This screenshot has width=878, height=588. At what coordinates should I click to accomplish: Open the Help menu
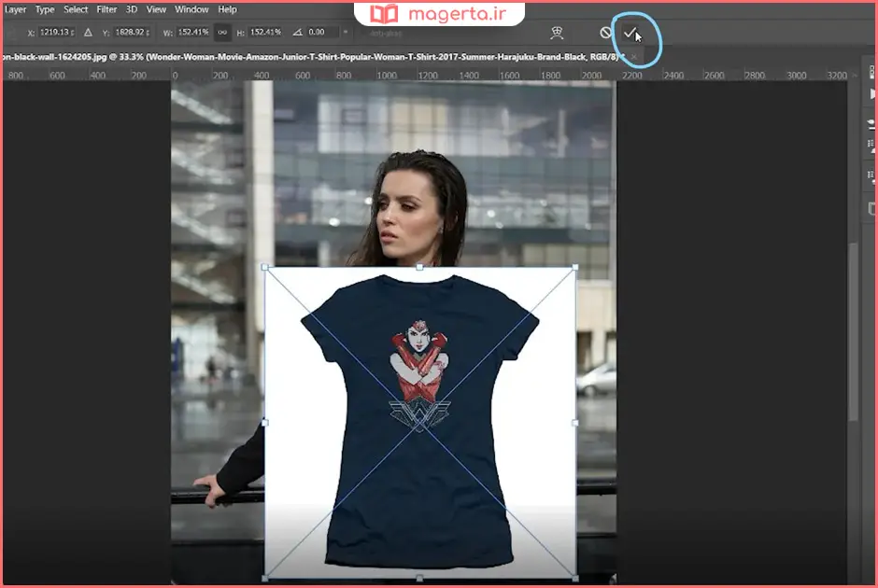[x=227, y=9]
